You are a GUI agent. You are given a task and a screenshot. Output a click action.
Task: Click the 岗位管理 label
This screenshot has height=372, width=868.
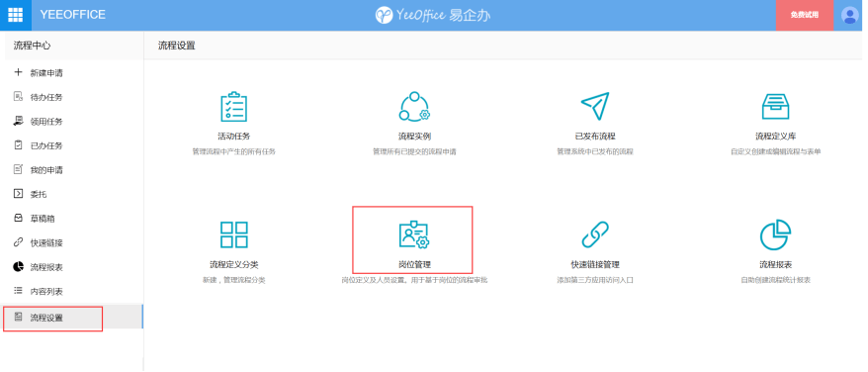(x=414, y=264)
